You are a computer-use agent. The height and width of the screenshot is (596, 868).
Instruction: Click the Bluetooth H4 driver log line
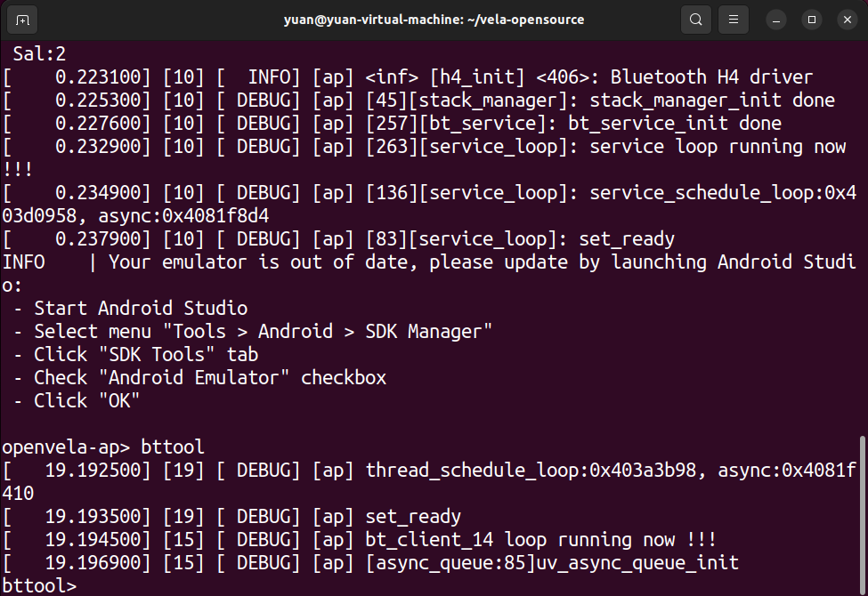tap(401, 77)
